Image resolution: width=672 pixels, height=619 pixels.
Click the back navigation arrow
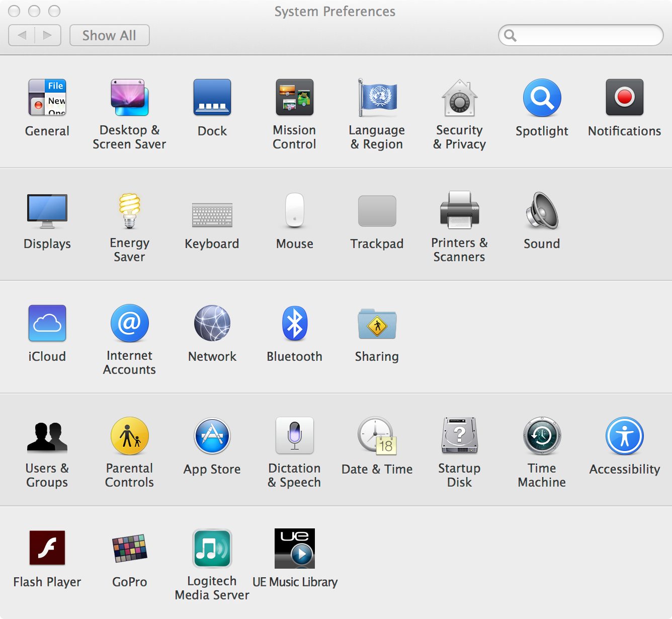click(22, 35)
